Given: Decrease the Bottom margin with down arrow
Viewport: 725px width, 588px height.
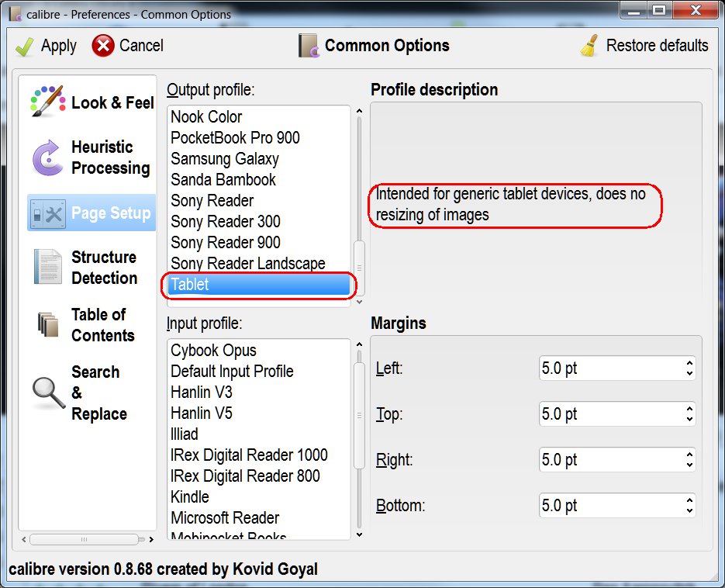Looking at the screenshot, I should 689,510.
